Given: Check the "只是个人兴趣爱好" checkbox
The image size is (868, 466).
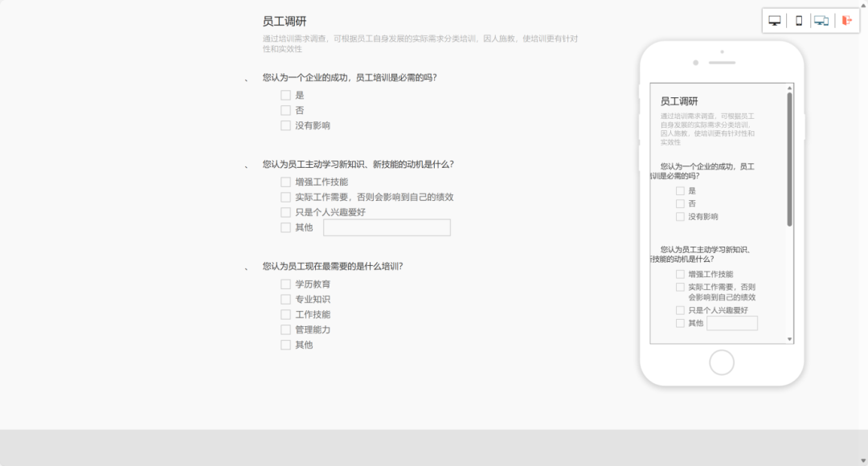Looking at the screenshot, I should 286,212.
